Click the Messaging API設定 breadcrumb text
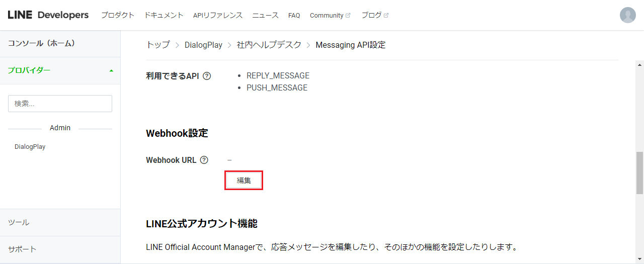Screen dimensions: 644x264 (351, 45)
